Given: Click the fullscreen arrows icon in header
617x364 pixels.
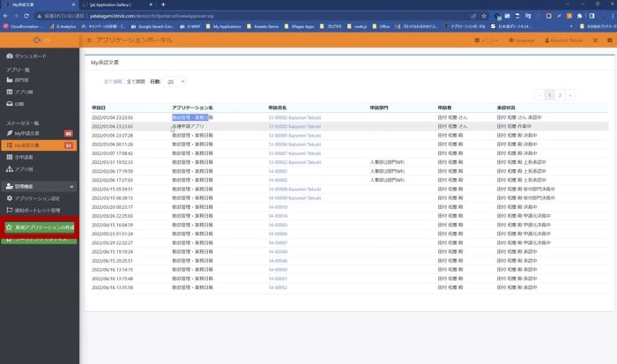Looking at the screenshot, I should tap(595, 41).
